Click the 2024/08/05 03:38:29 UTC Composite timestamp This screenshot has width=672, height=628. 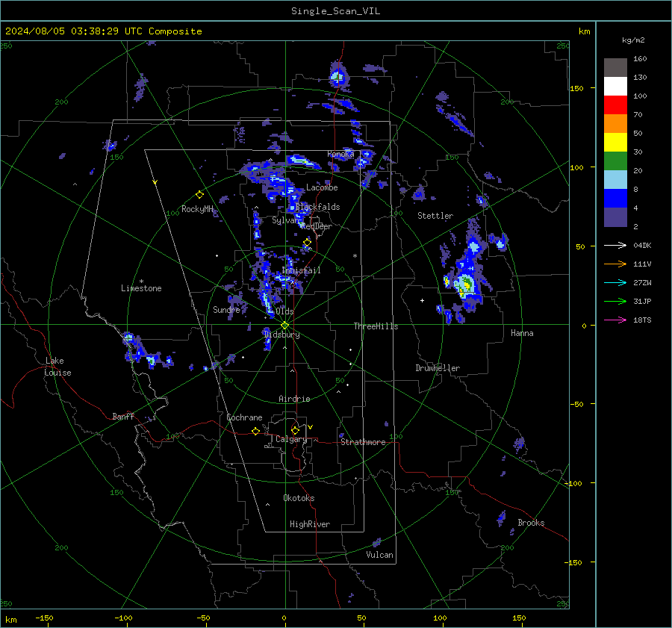pos(103,31)
